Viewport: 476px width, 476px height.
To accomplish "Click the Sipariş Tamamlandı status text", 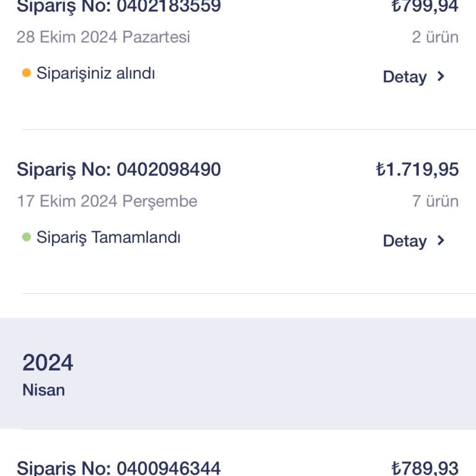I will click(x=108, y=237).
